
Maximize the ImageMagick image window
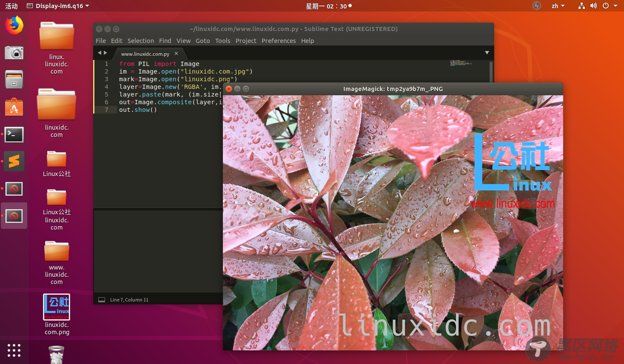pyautogui.click(x=246, y=89)
